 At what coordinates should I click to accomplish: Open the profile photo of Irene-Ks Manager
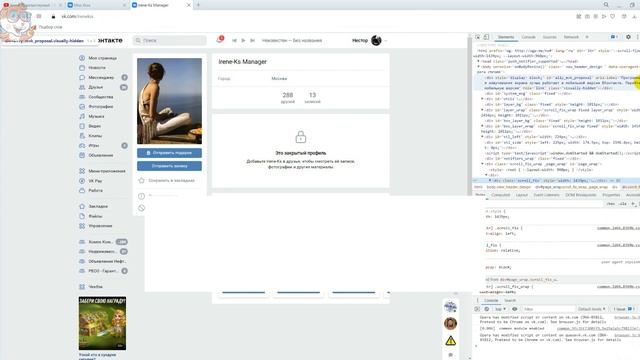(169, 101)
